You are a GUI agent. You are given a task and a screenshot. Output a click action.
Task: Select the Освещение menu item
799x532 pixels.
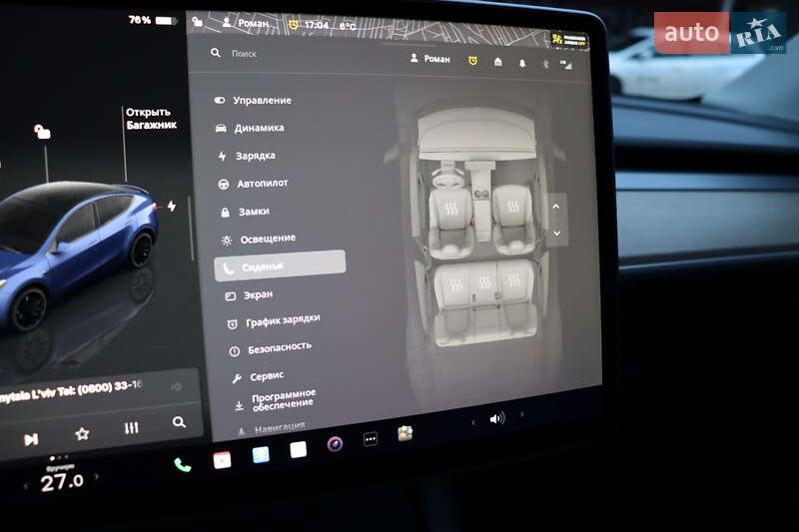[x=266, y=239]
